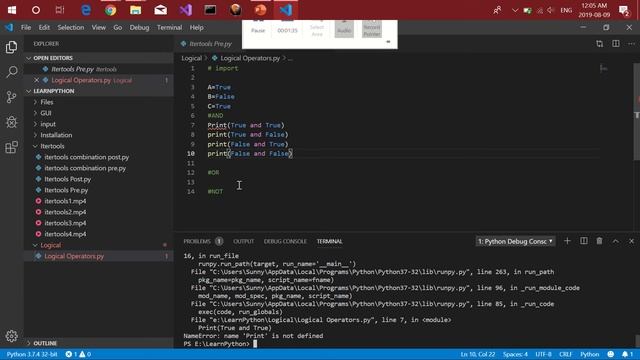
Task: Maximize the panel size chevron
Action: coord(616,241)
